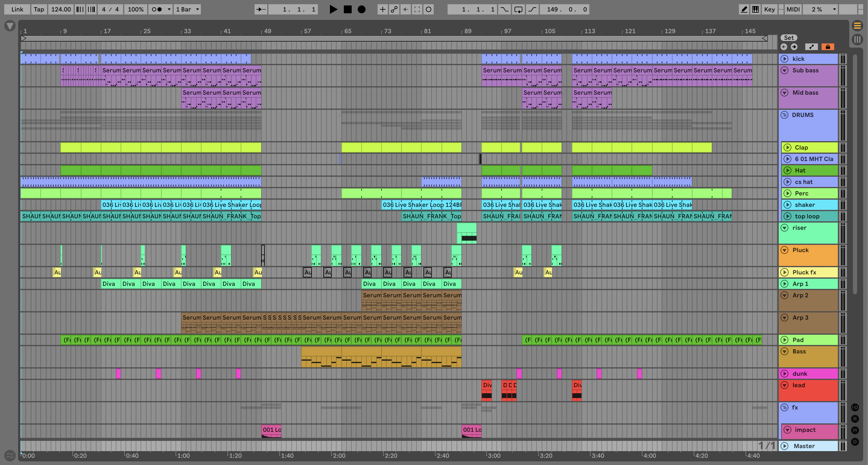This screenshot has height=465, width=868.
Task: Toggle the Automation Arm link icon
Action: (x=394, y=9)
